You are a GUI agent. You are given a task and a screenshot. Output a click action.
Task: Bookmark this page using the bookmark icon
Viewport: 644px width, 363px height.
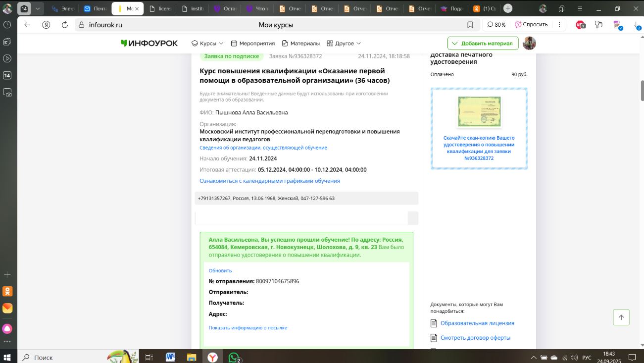point(470,25)
